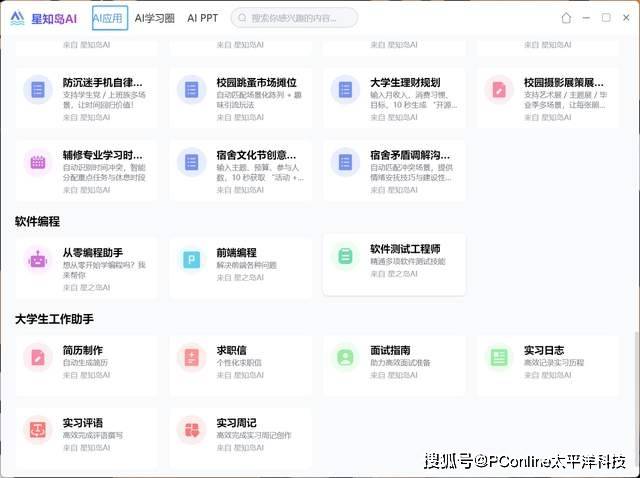Viewport: 640px width, 478px height.
Task: Click the home icon in title bar
Action: pyautogui.click(x=566, y=18)
